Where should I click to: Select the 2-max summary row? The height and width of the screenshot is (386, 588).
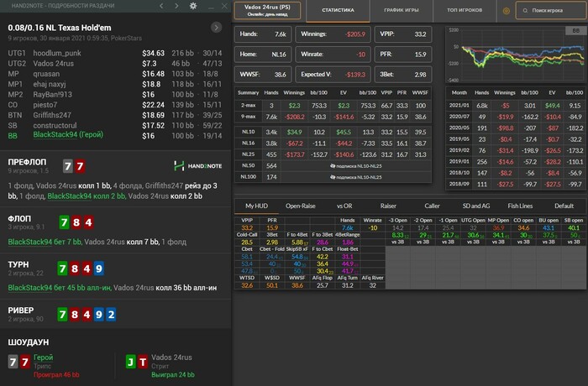(333, 106)
